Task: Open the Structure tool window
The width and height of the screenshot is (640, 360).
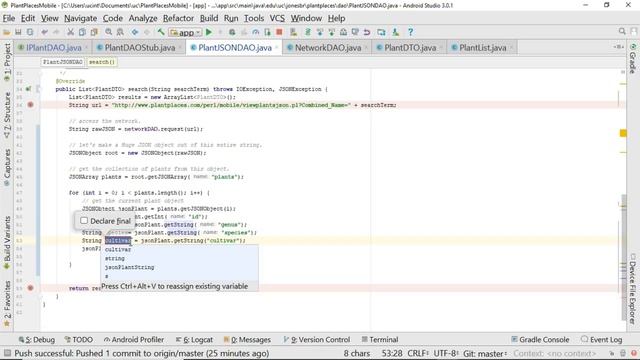Action: coord(7,115)
